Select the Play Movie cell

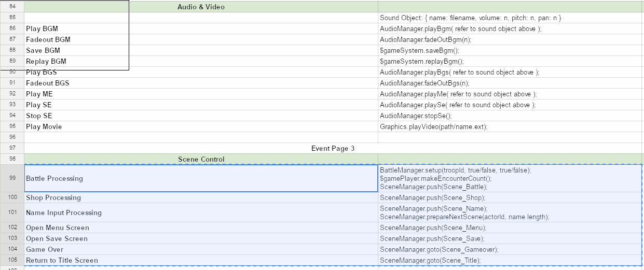201,126
